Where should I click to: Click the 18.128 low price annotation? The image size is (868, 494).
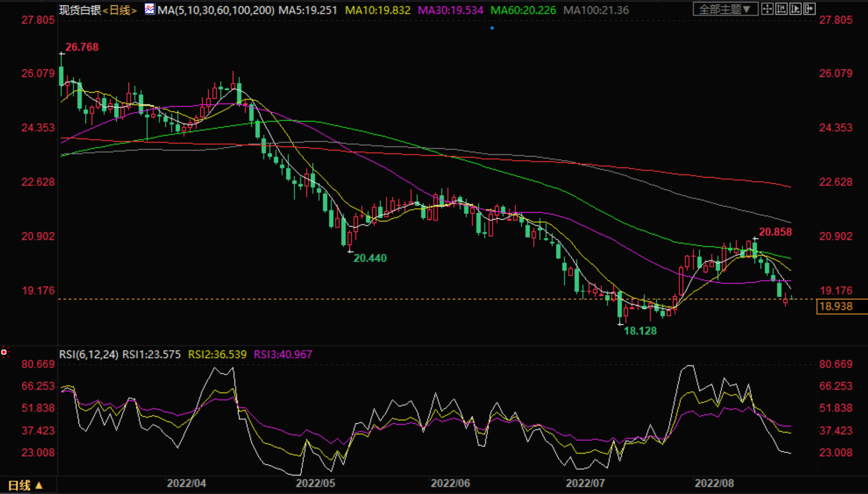pos(640,331)
